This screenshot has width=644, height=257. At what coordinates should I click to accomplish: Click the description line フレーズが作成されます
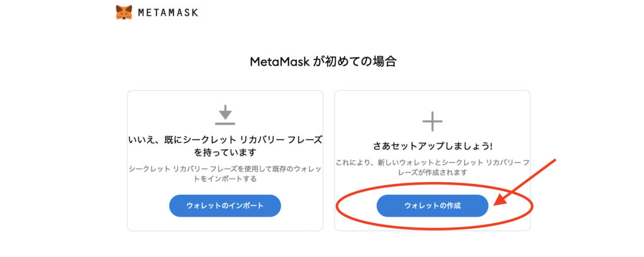coord(433,173)
